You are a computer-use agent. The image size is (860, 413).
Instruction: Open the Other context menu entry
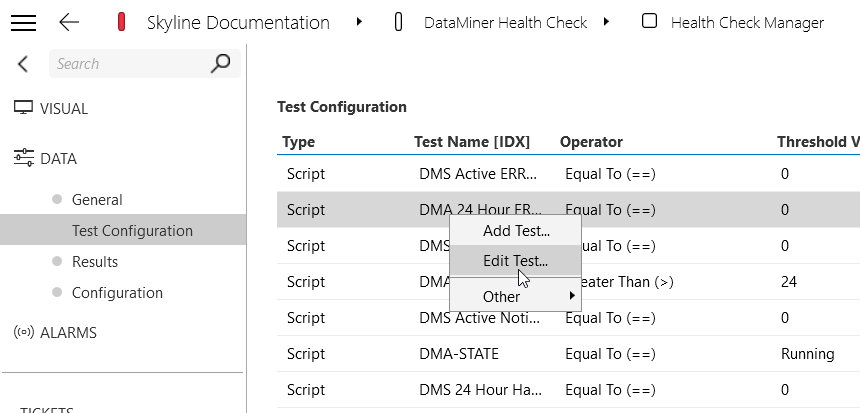(516, 296)
